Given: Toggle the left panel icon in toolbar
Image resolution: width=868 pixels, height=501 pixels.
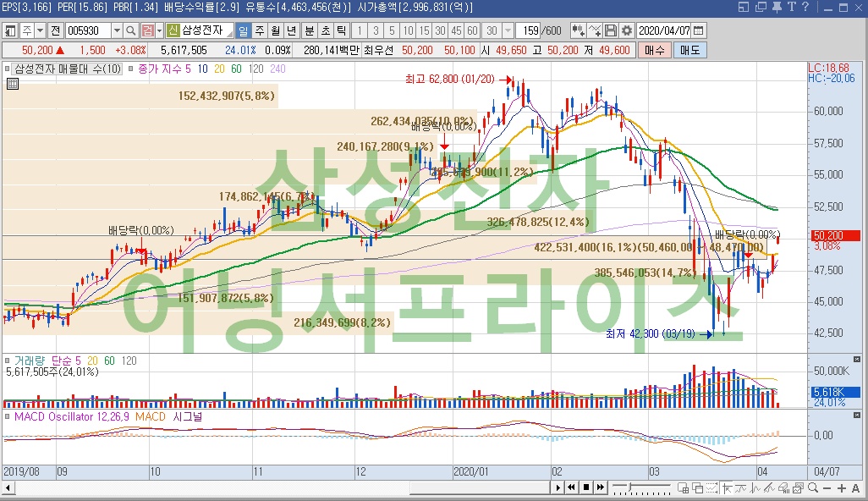Looking at the screenshot, I should 10,30.
